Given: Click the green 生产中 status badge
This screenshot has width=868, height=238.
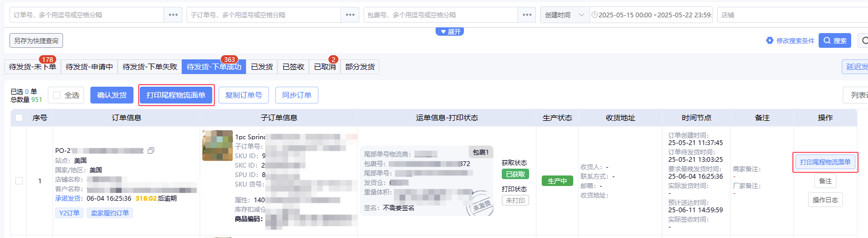Looking at the screenshot, I should pyautogui.click(x=557, y=181).
